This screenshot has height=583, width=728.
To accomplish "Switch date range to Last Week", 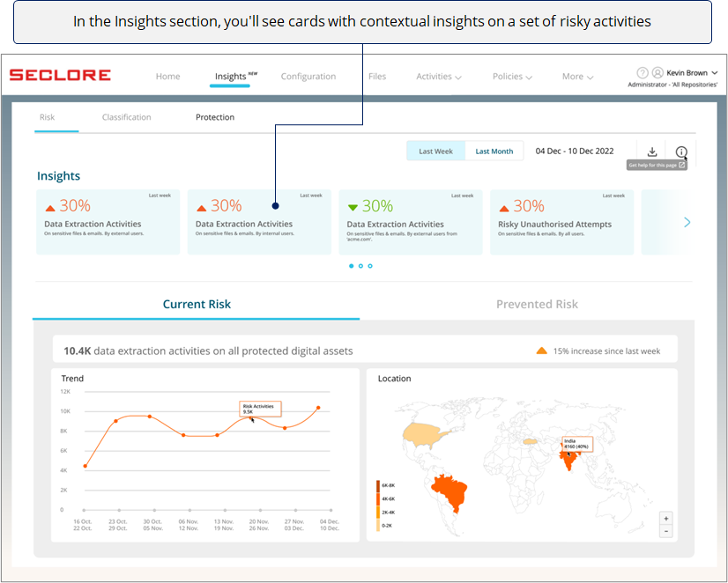I will tap(435, 151).
